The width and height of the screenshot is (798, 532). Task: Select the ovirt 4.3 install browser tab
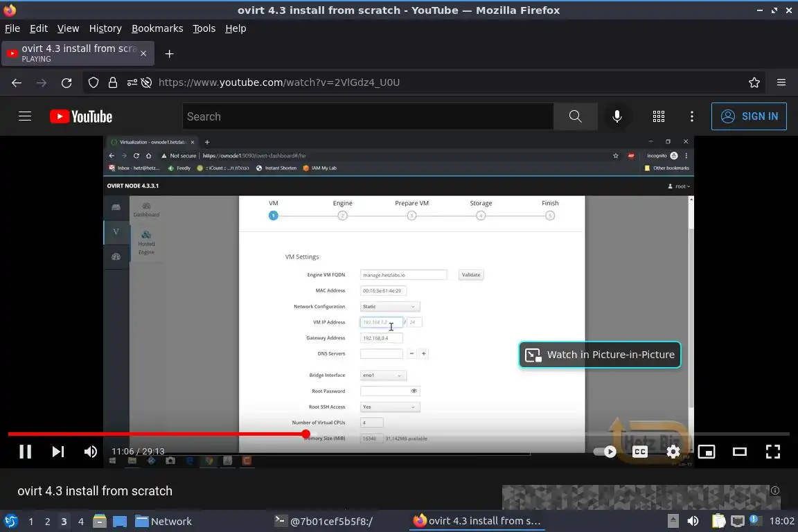point(78,53)
